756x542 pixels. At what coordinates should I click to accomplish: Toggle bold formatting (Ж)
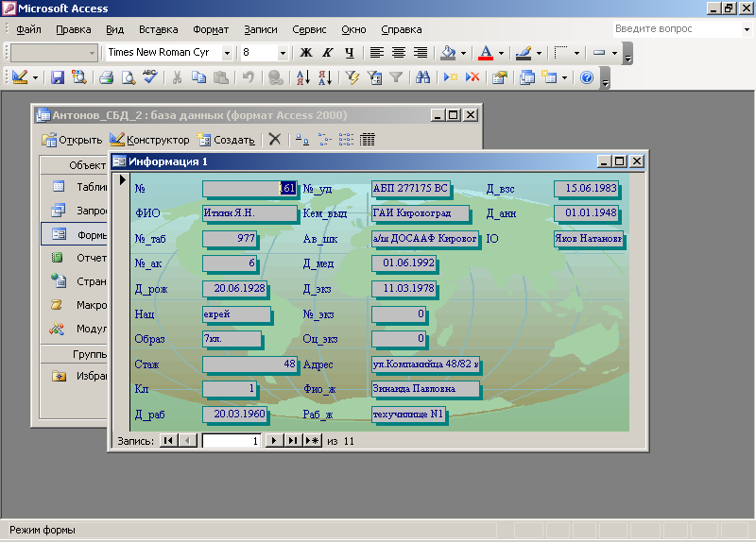pyautogui.click(x=305, y=53)
